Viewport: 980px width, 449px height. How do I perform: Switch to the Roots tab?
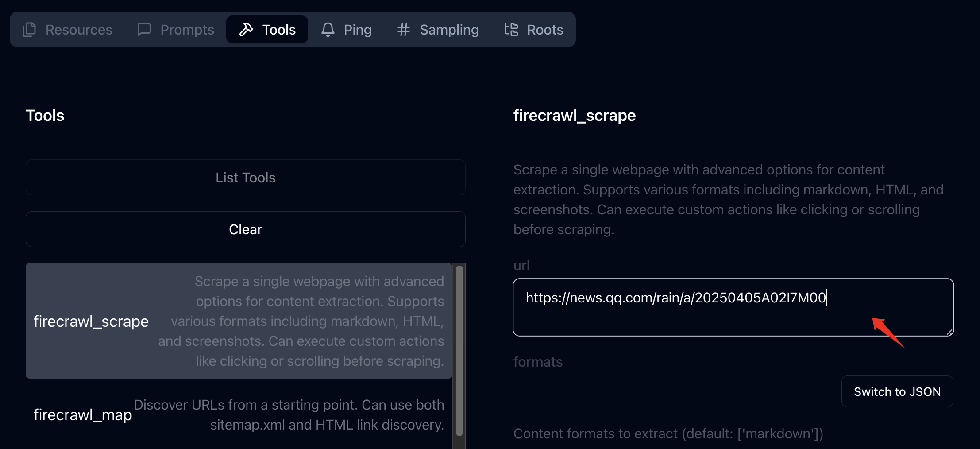coord(533,29)
